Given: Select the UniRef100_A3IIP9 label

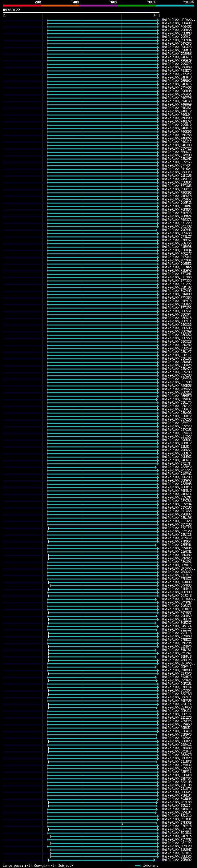Looking at the screenshot, I should click(177, 843).
